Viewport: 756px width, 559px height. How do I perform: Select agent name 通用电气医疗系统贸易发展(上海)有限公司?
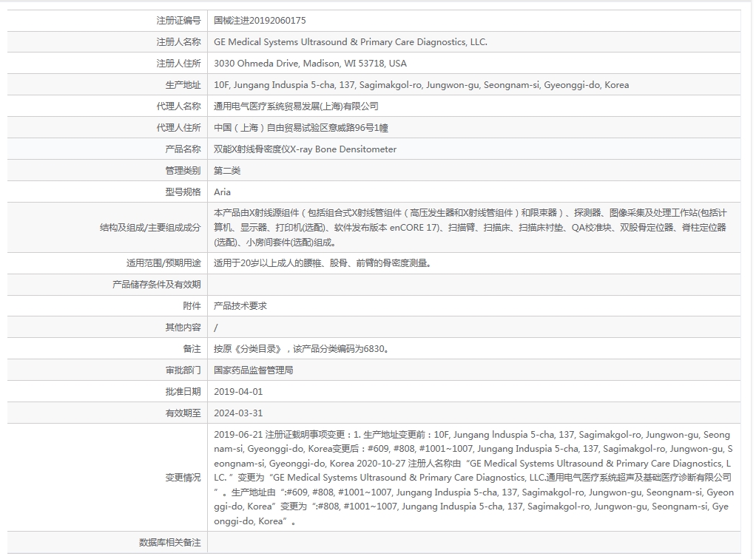296,106
